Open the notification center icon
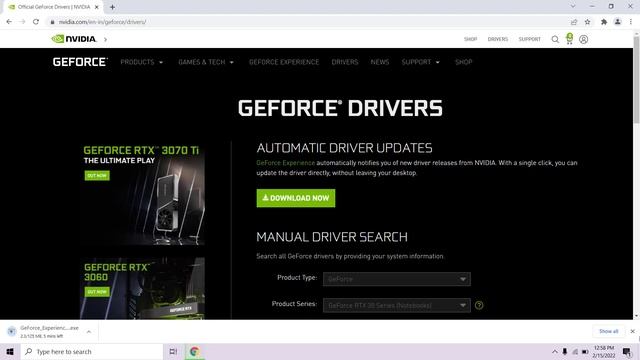 click(x=627, y=351)
